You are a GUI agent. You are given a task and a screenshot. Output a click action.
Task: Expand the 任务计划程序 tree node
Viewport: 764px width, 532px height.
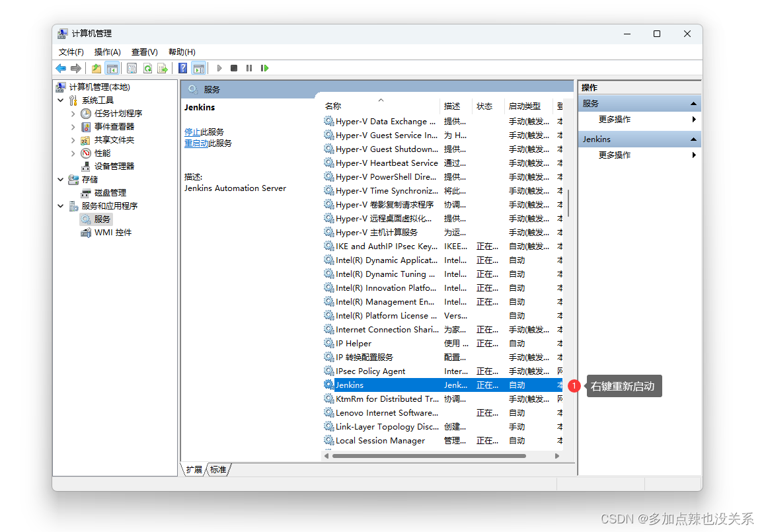coord(73,114)
